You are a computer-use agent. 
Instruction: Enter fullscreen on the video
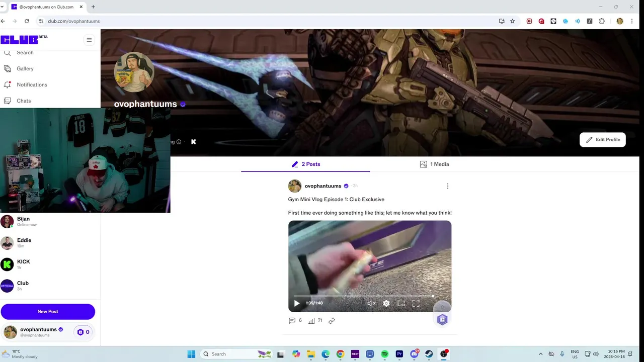tap(416, 303)
